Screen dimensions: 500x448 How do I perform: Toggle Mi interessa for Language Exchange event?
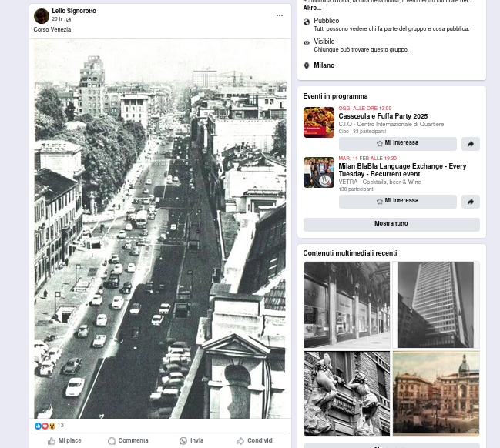(398, 201)
